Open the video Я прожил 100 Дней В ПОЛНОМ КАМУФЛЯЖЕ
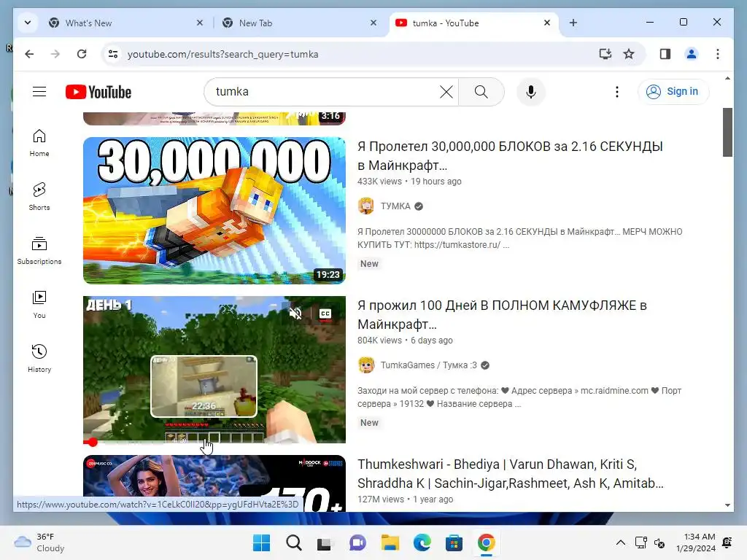The width and height of the screenshot is (747, 560). (x=502, y=315)
